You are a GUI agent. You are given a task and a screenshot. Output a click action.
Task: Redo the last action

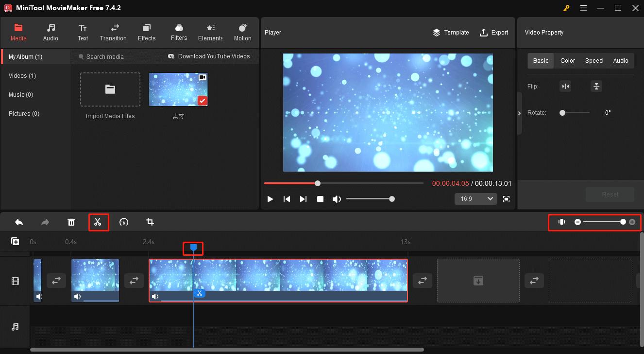tap(45, 222)
